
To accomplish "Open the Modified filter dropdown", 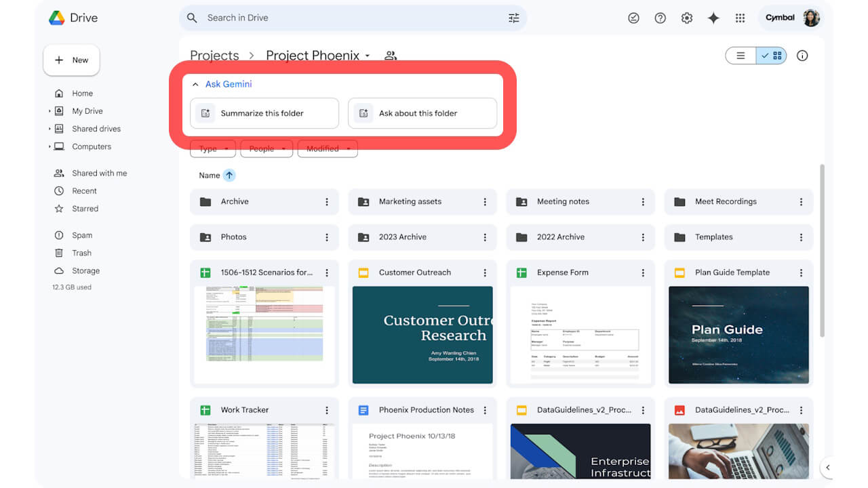I will tap(328, 149).
